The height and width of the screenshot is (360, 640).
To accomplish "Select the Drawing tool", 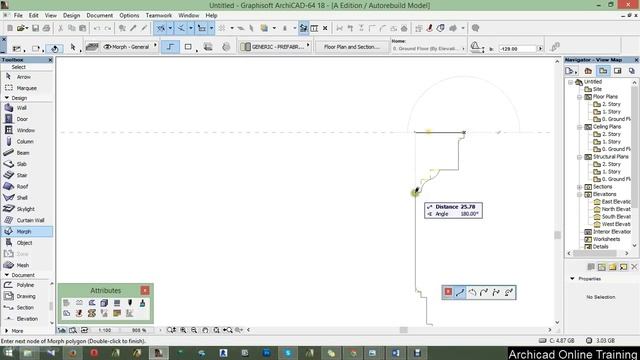I will click(25, 296).
